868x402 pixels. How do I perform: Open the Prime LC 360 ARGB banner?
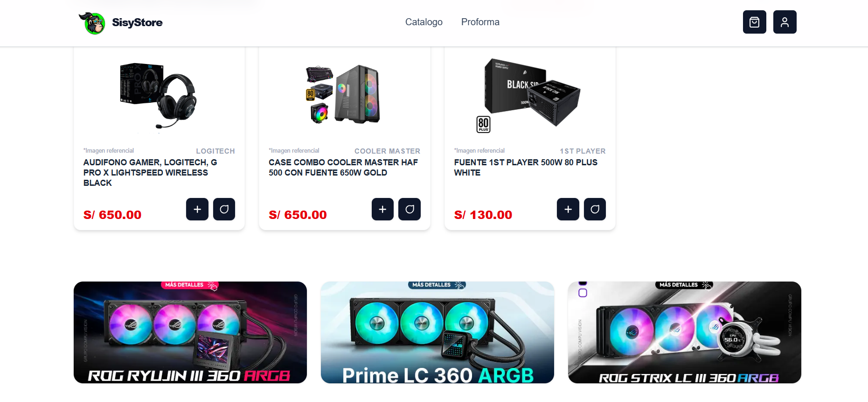pyautogui.click(x=437, y=332)
